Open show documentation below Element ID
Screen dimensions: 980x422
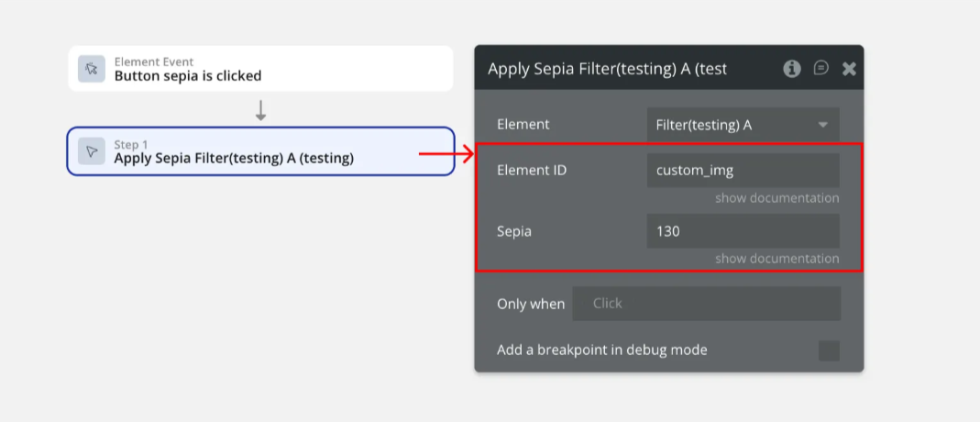click(x=776, y=198)
